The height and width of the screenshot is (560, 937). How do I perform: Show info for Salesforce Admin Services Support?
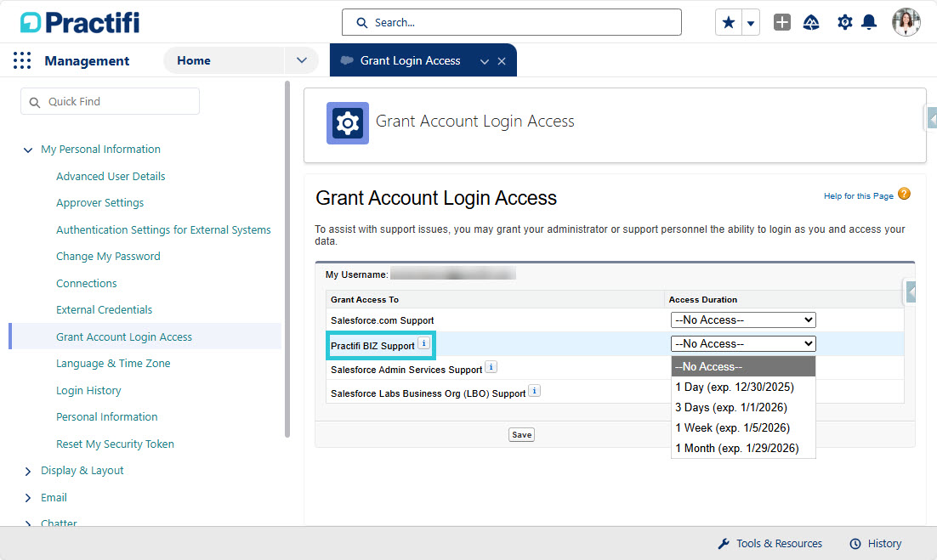(x=491, y=367)
